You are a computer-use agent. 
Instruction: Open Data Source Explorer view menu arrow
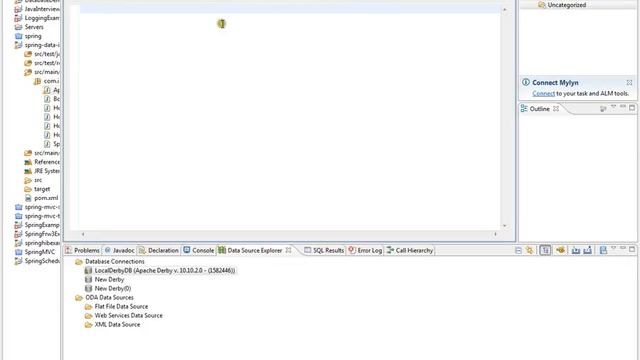(x=613, y=248)
